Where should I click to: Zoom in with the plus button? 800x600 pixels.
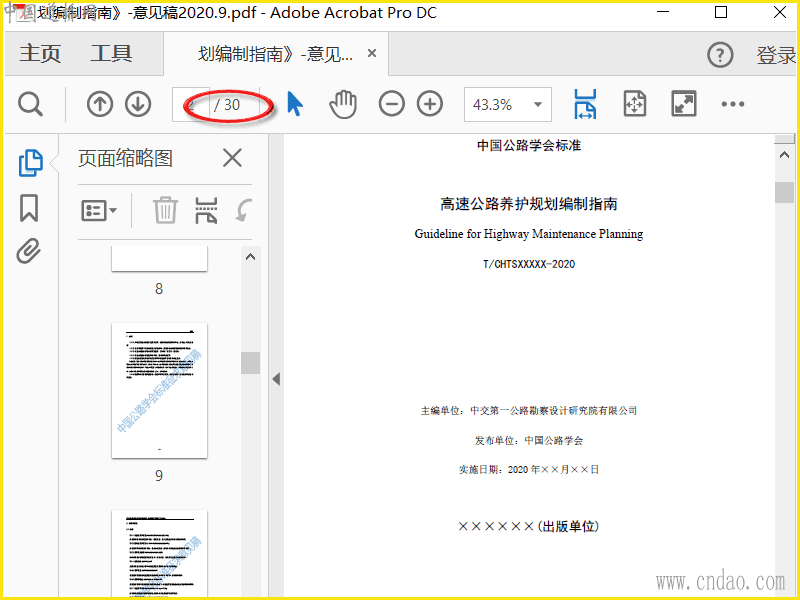pyautogui.click(x=430, y=104)
